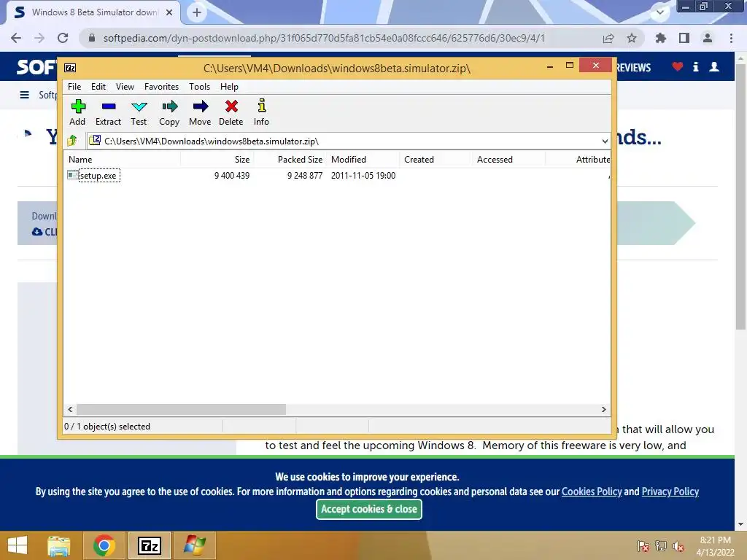This screenshot has width=747, height=560.
Task: Click the Add toolbar icon in 7-Zip
Action: coord(78,106)
